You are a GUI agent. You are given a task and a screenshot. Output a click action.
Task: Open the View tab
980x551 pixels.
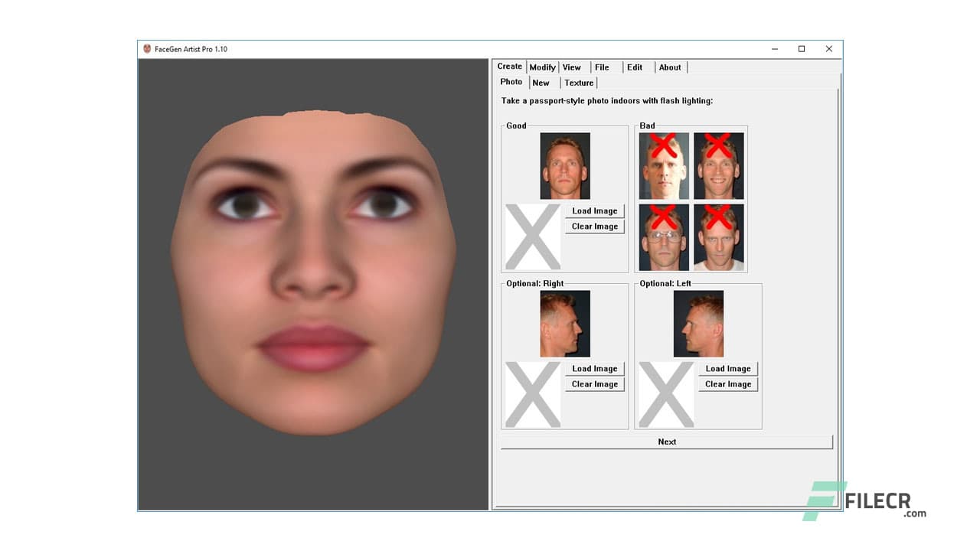(x=571, y=67)
